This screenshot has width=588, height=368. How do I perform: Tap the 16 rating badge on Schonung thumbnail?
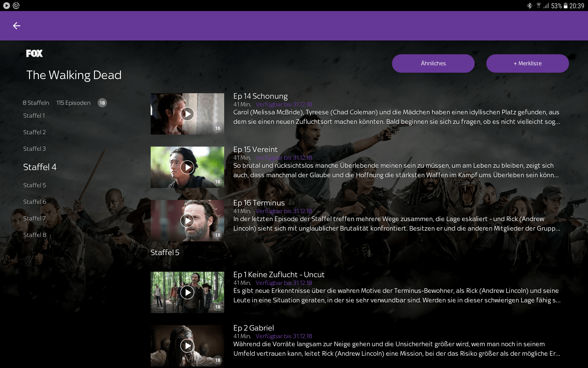coord(218,128)
